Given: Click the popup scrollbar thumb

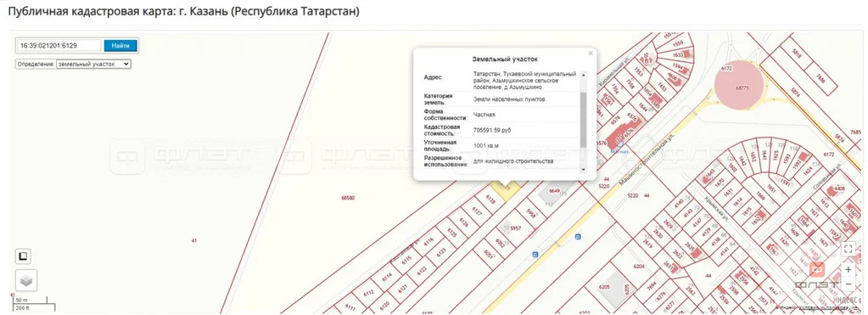Looking at the screenshot, I should coord(583,120).
